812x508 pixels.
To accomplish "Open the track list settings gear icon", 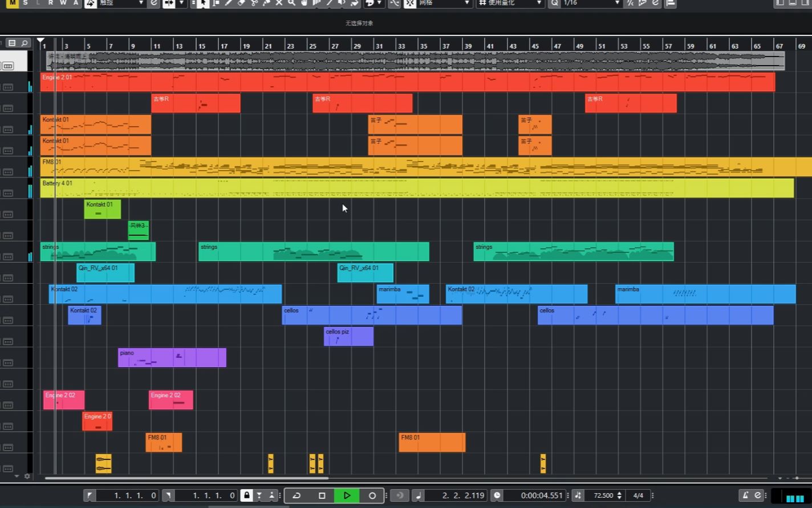I will (27, 476).
